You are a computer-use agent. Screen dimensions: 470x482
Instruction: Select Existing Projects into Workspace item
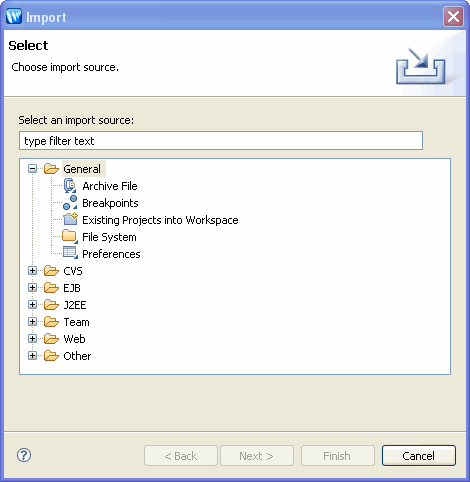(x=160, y=220)
